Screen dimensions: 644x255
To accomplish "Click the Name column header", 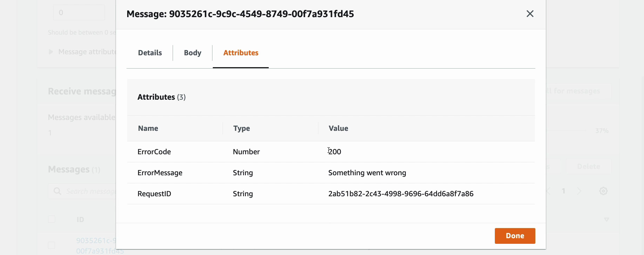I will (148, 128).
